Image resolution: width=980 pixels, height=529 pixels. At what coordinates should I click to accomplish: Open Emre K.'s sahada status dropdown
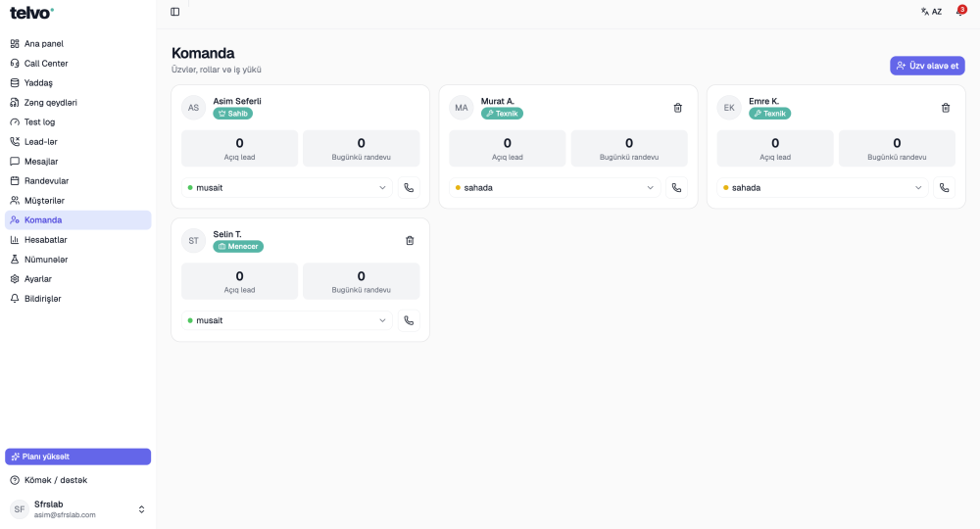822,187
